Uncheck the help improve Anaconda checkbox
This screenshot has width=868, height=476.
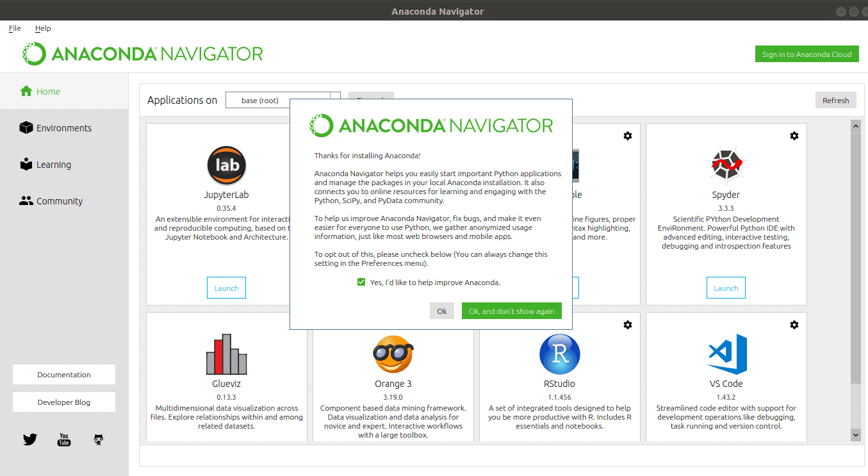361,282
